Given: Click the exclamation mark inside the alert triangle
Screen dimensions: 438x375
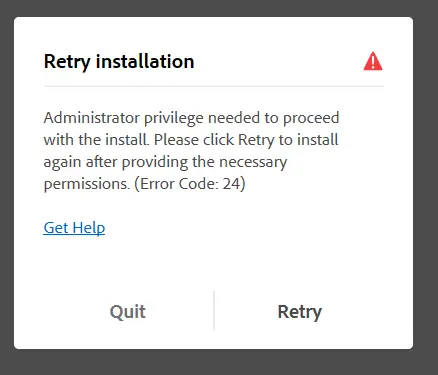Looking at the screenshot, I should tap(373, 62).
